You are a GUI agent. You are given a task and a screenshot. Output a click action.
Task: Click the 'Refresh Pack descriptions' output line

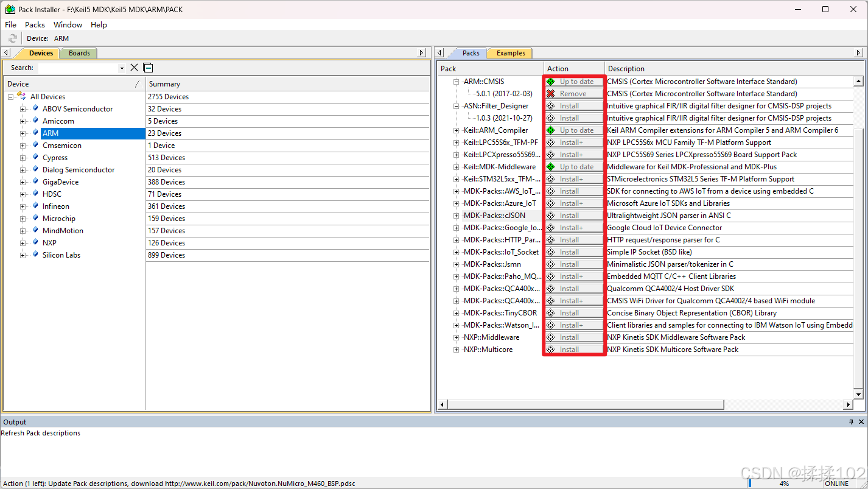coord(41,433)
